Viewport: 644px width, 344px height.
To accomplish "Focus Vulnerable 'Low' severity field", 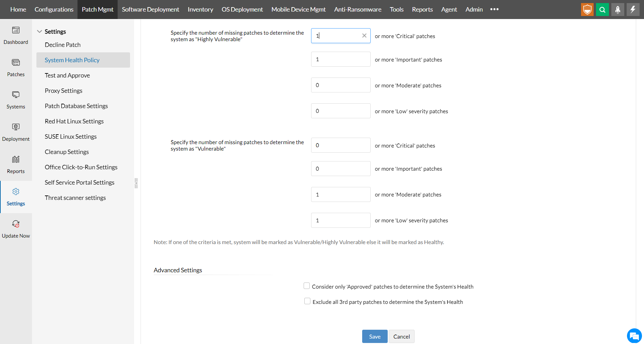I will 341,220.
